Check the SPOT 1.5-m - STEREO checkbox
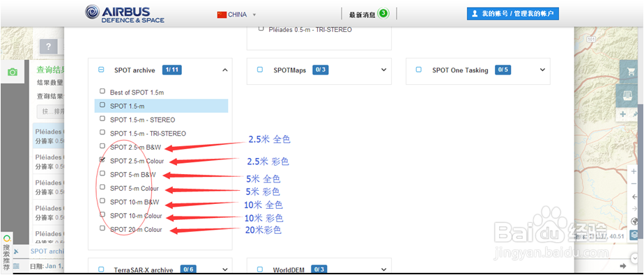The image size is (644, 275). [102, 118]
